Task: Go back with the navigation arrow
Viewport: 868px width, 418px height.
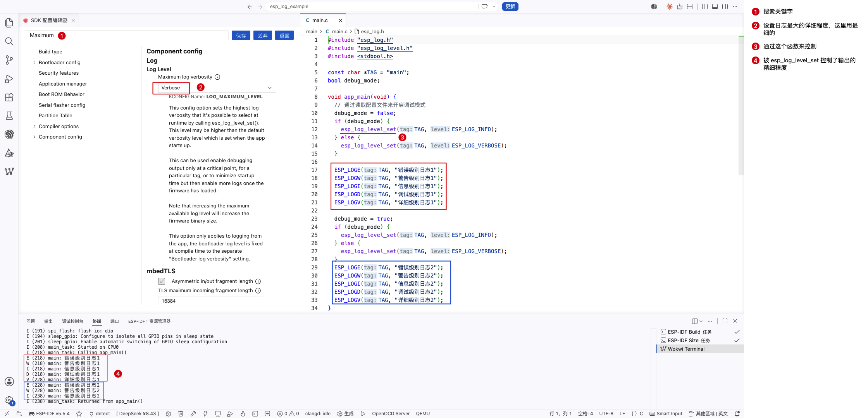Action: pos(250,7)
